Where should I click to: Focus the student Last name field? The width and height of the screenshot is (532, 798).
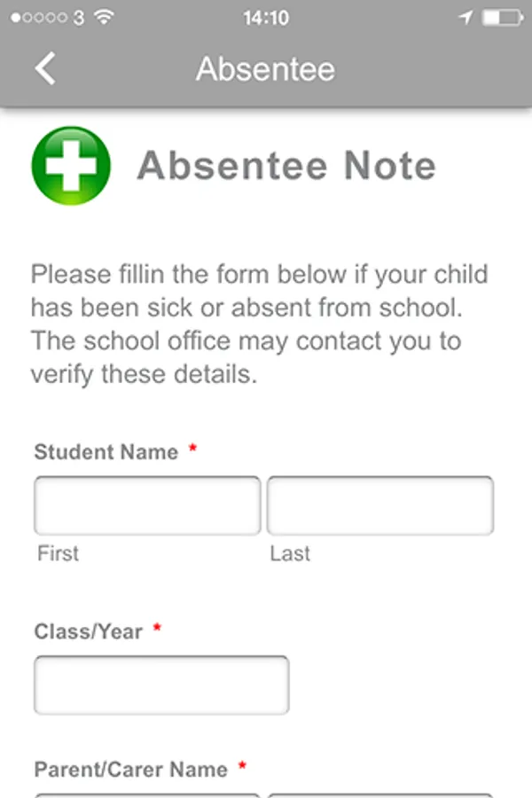(x=379, y=505)
